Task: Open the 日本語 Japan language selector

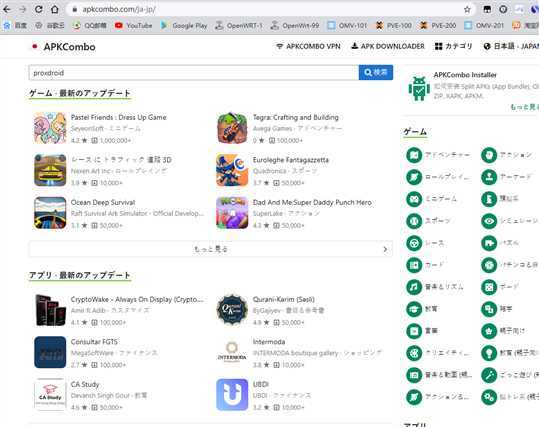Action: pyautogui.click(x=511, y=46)
